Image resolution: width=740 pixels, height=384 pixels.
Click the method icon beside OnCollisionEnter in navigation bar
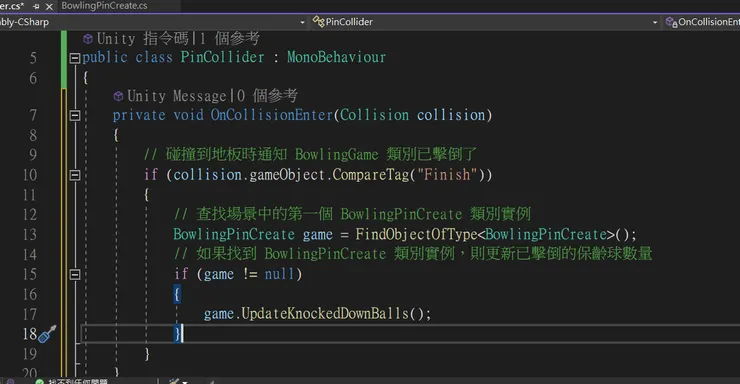click(x=671, y=22)
